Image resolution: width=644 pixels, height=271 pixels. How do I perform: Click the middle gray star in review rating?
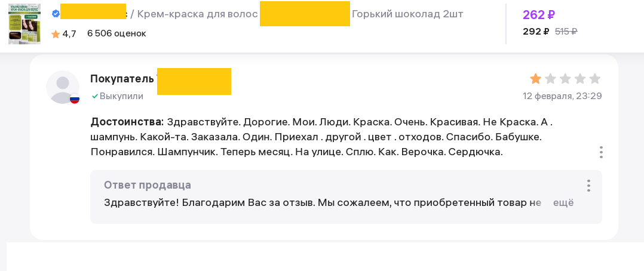point(565,79)
